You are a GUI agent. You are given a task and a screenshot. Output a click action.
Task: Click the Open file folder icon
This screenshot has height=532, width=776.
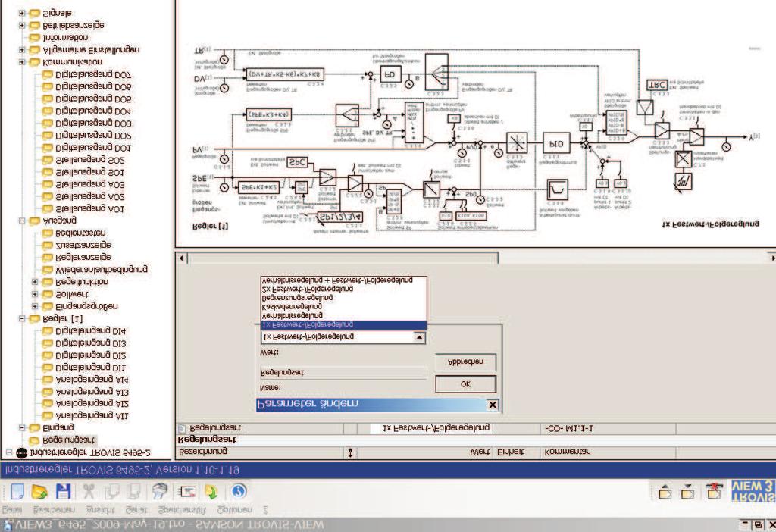(39, 491)
